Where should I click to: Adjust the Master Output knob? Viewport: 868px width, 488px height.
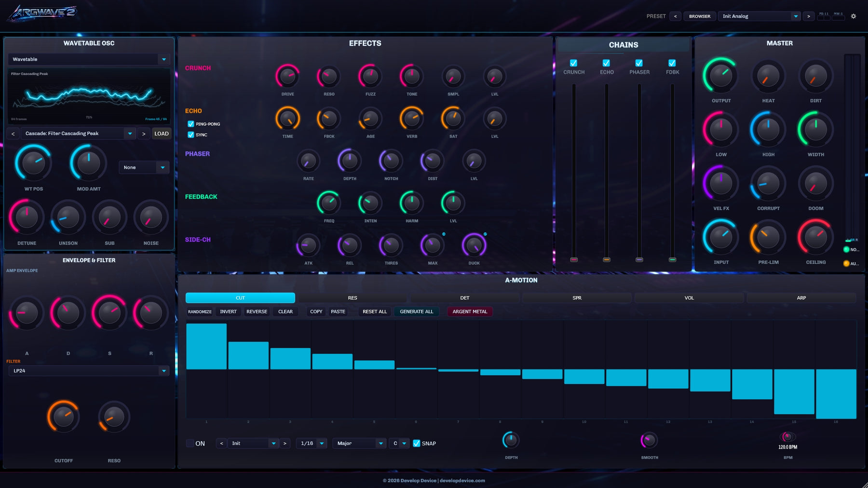click(720, 76)
